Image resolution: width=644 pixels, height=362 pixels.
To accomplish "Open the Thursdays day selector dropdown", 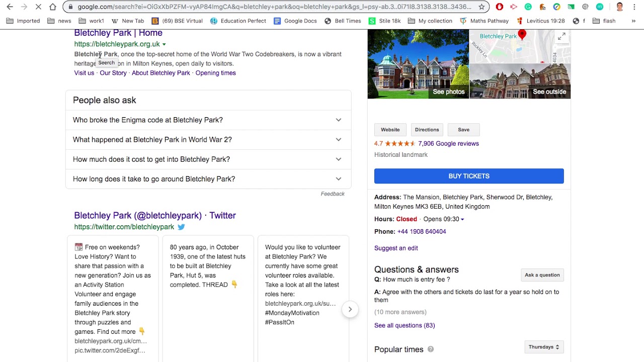I will [544, 347].
